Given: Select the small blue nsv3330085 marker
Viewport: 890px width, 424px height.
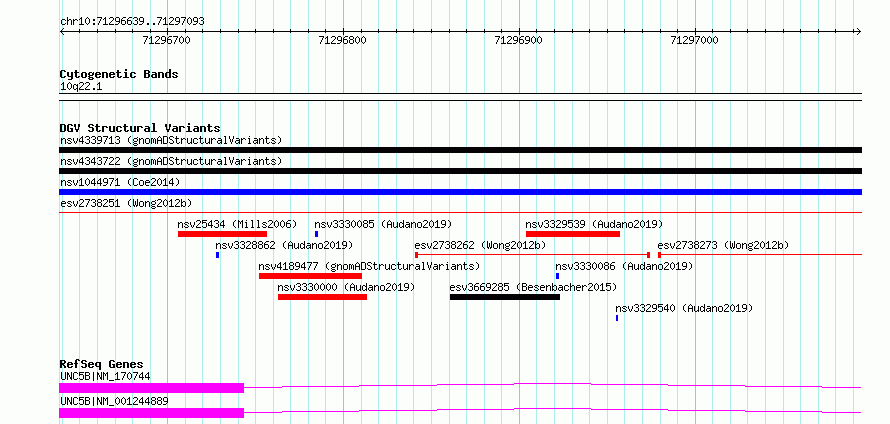Looking at the screenshot, I should [316, 234].
